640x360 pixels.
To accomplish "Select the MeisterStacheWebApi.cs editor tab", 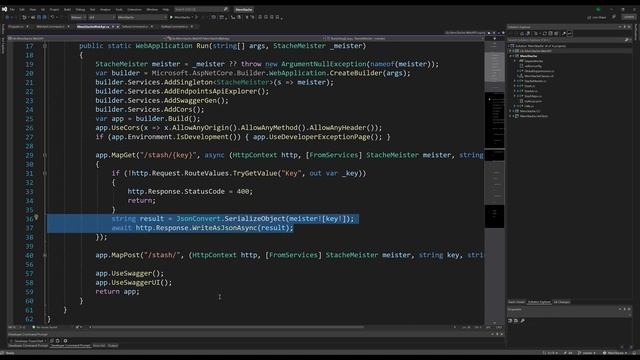I will (x=93, y=27).
